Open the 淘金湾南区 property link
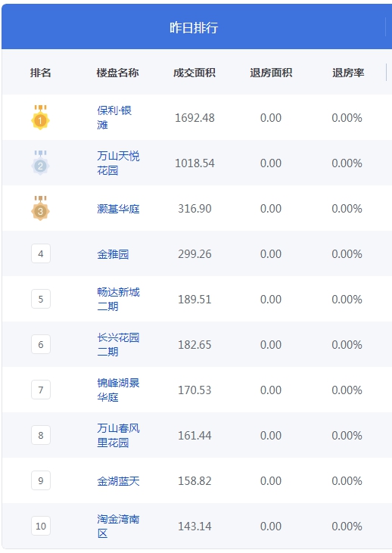 pyautogui.click(x=118, y=527)
